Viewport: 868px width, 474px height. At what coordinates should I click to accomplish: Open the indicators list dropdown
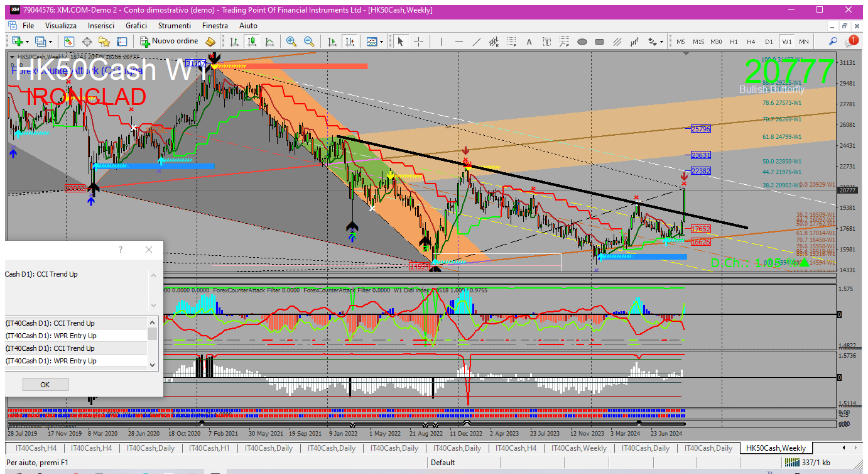375,41
